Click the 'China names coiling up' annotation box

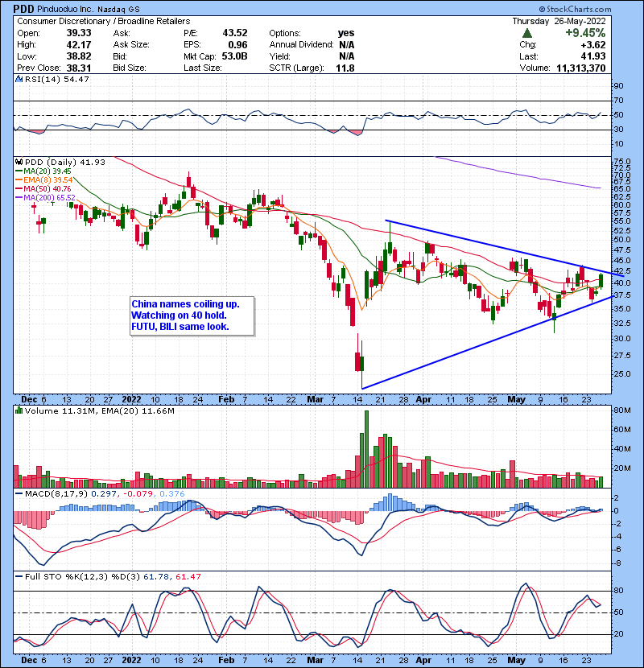[192, 315]
